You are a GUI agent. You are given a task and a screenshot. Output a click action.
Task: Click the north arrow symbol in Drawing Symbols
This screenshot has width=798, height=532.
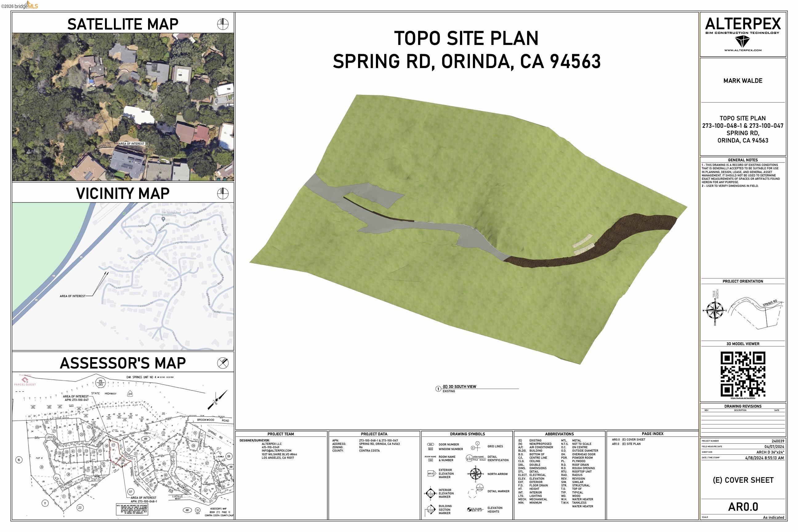tap(476, 474)
